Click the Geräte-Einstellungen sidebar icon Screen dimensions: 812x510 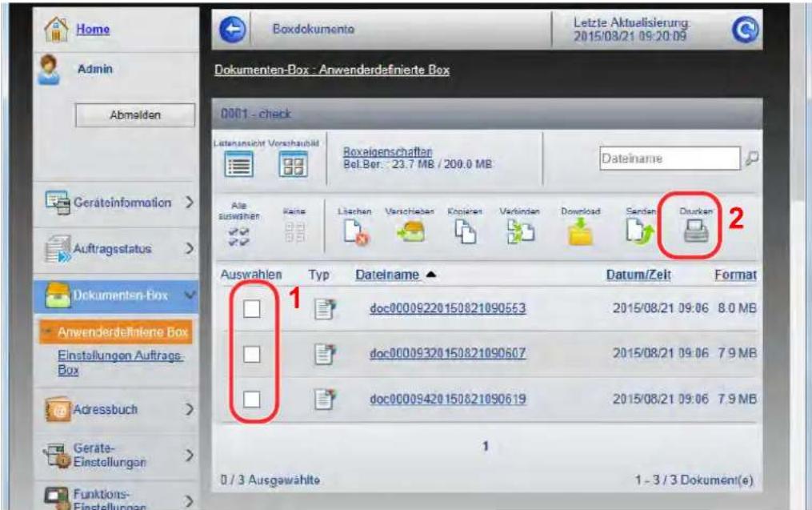(58, 455)
